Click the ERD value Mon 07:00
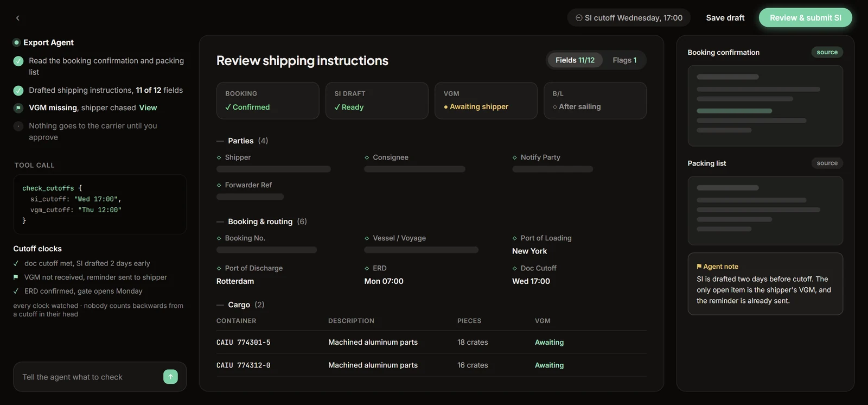This screenshot has height=405, width=868. coord(384,281)
